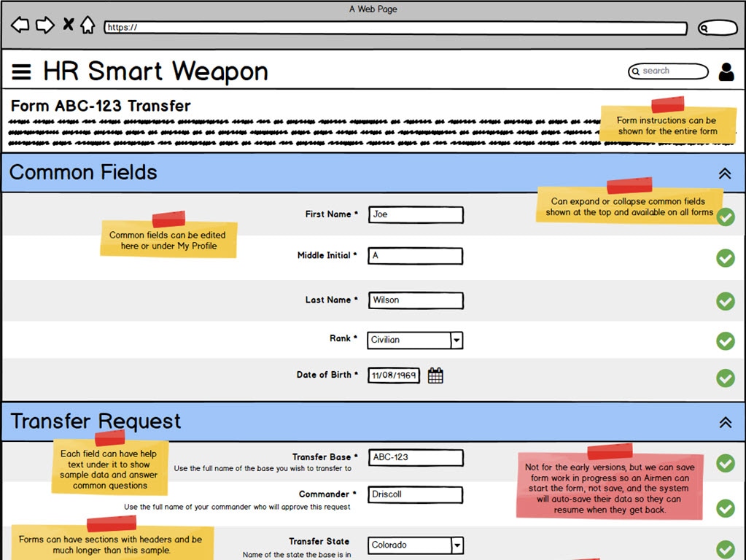Collapse the Transfer Request section
Screen dimensions: 746x560
725,421
